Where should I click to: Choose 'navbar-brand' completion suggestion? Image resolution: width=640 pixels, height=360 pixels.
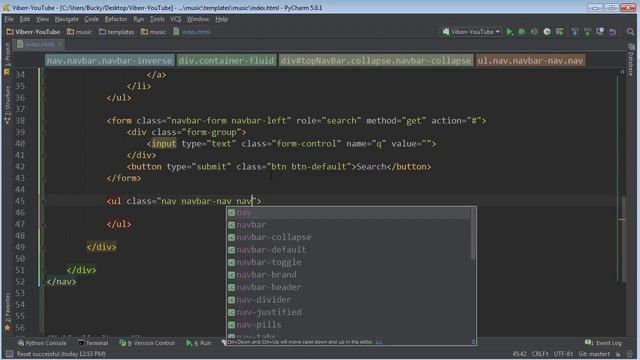(x=349, y=275)
